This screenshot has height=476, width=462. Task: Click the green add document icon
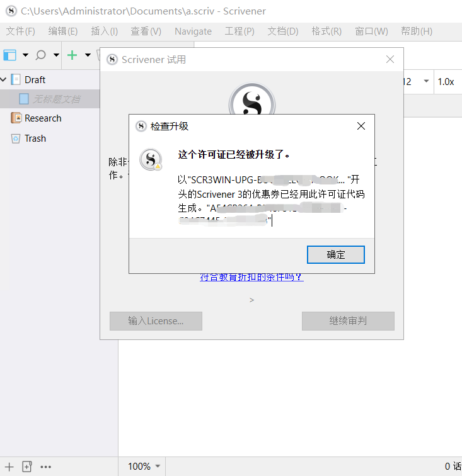pyautogui.click(x=72, y=55)
